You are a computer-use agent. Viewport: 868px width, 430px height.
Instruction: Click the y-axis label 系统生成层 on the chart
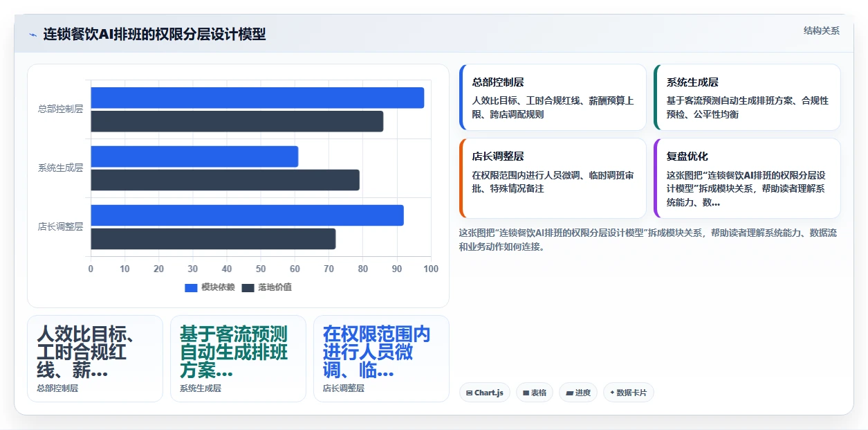[x=60, y=168]
